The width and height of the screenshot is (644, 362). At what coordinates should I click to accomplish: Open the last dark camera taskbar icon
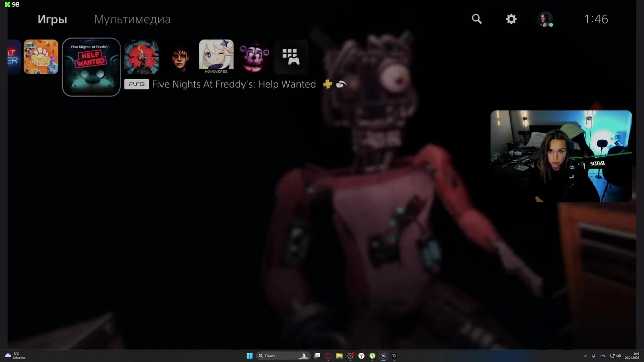pos(394,356)
